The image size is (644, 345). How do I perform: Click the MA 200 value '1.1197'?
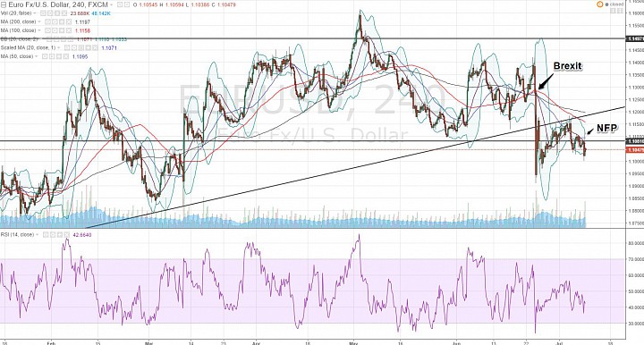tap(82, 21)
